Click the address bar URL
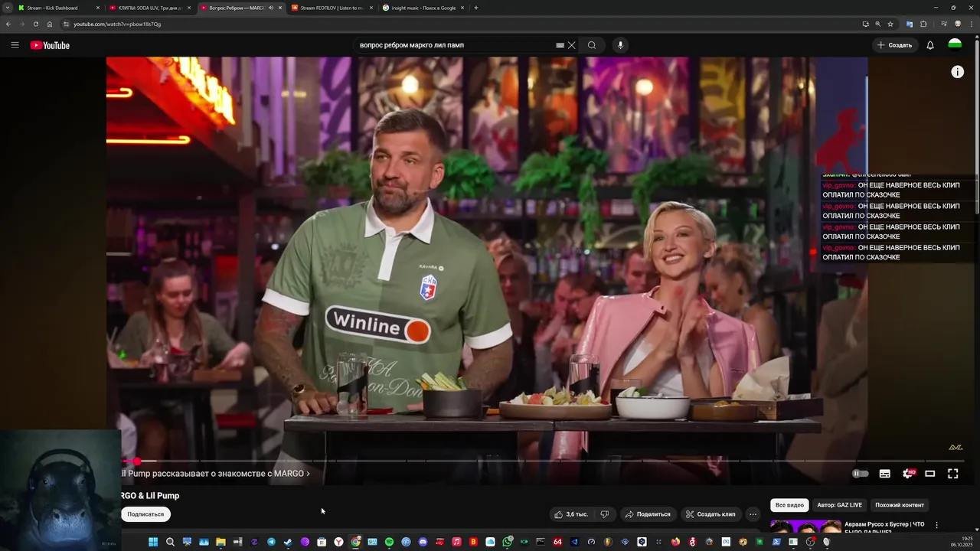The width and height of the screenshot is (980, 551). pos(117,24)
